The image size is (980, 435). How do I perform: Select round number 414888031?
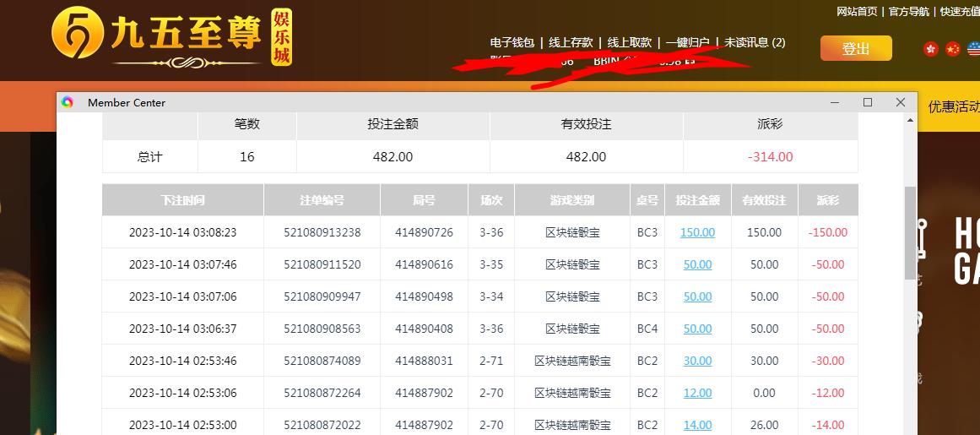pos(424,361)
